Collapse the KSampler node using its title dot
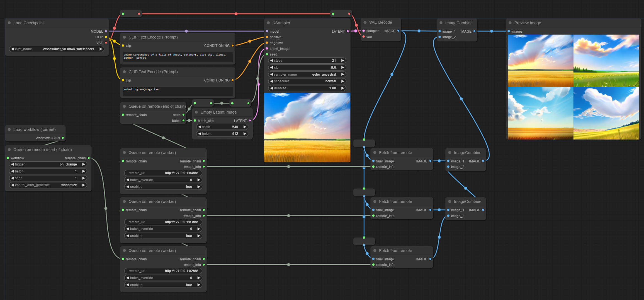The width and height of the screenshot is (644, 300). 268,23
